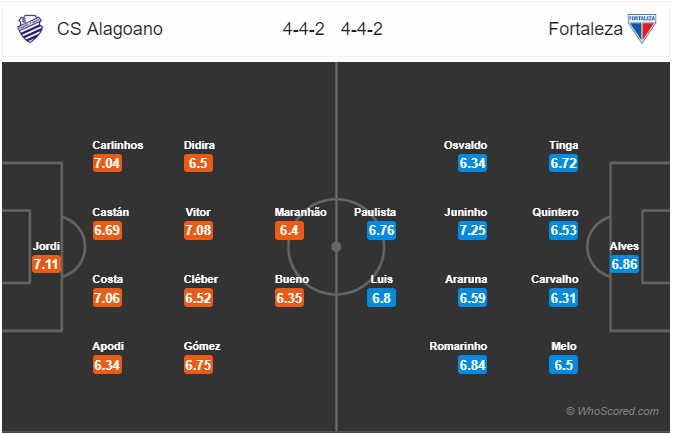
Task: Select Jordi's 7.11 rating badge
Action: [x=46, y=264]
